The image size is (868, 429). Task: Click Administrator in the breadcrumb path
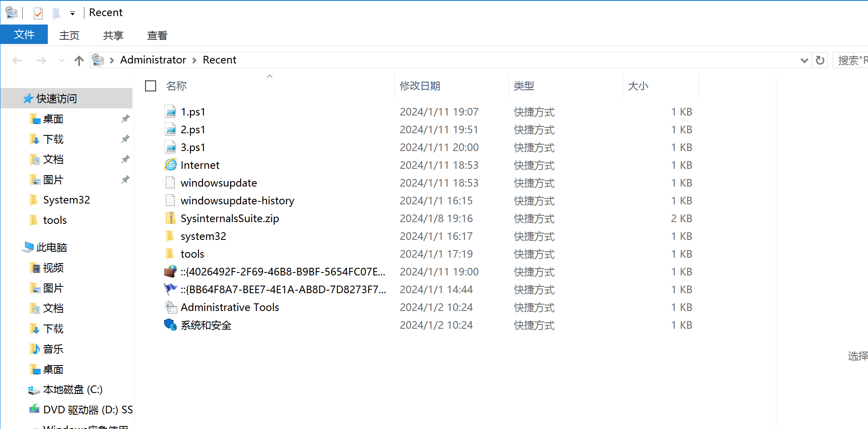153,60
